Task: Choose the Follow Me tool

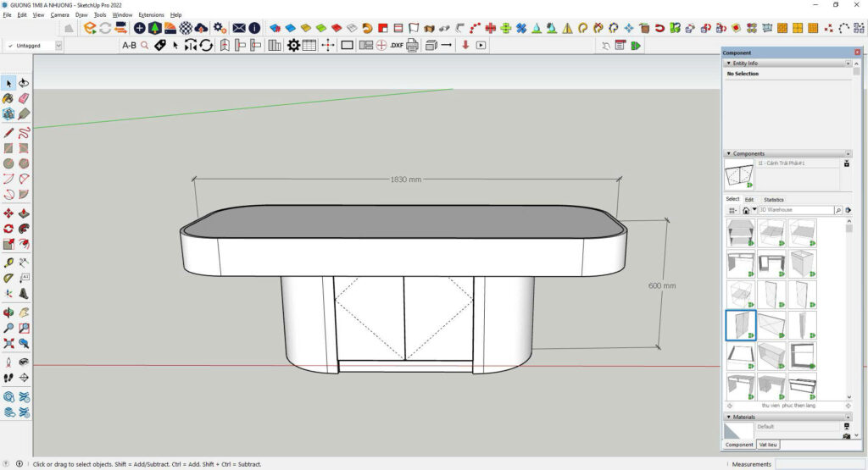Action: click(24, 229)
